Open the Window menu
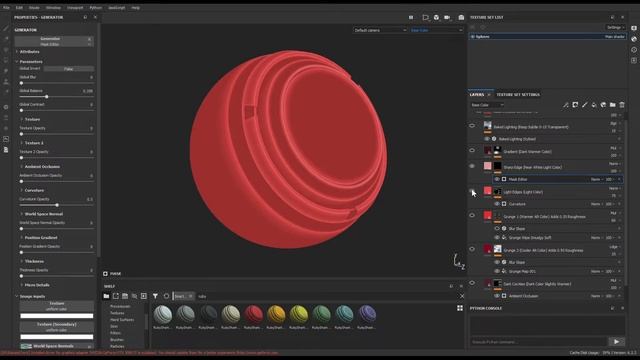The image size is (640, 360). pos(53,8)
